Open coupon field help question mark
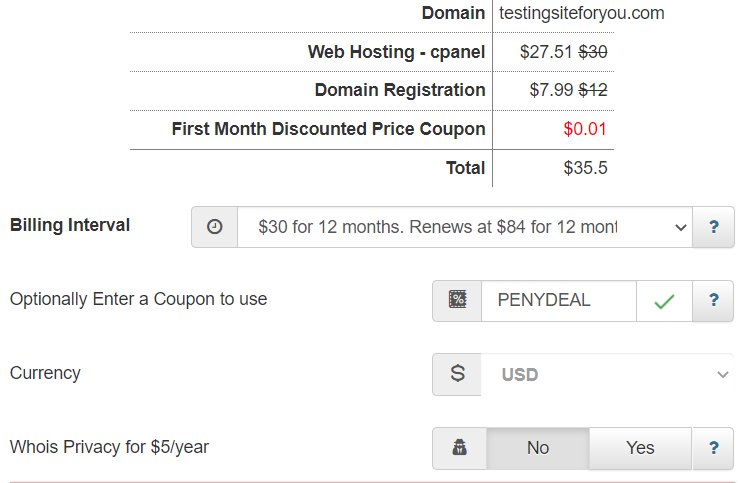The height and width of the screenshot is (483, 739). (x=714, y=300)
